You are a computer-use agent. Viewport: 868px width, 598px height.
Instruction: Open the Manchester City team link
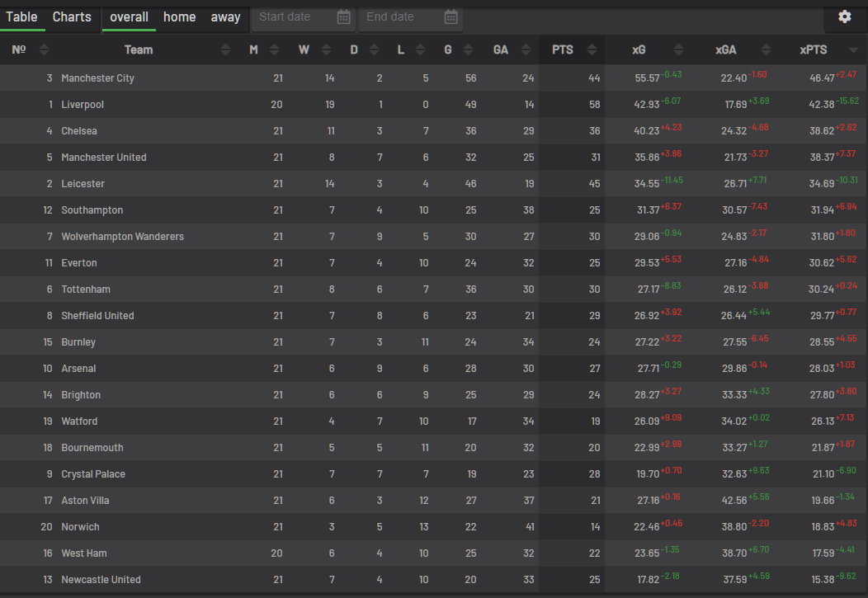97,78
